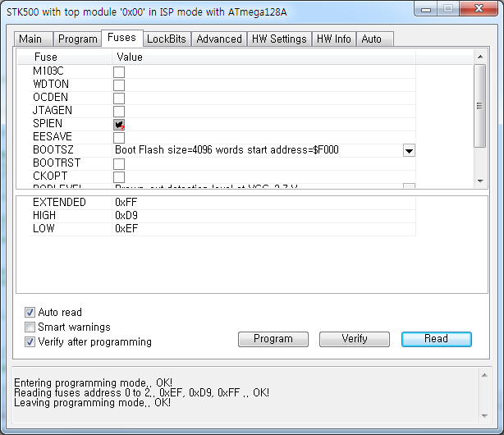
Task: Click the HIGH fuse value field
Action: (263, 215)
